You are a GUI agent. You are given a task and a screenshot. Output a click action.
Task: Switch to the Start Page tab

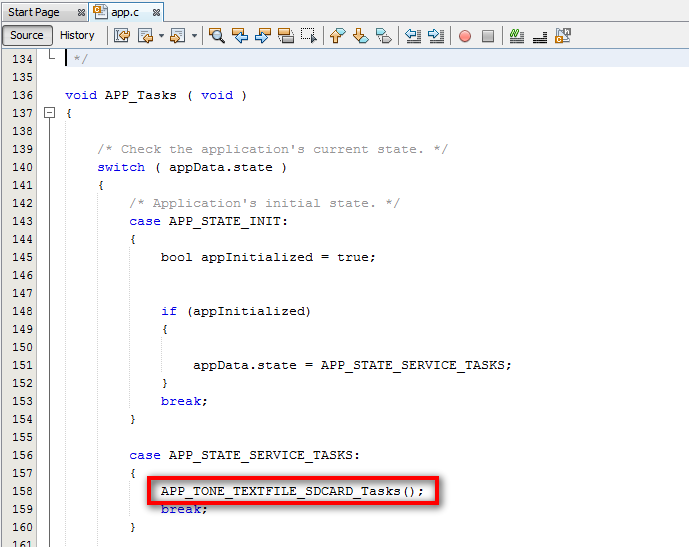click(x=34, y=12)
